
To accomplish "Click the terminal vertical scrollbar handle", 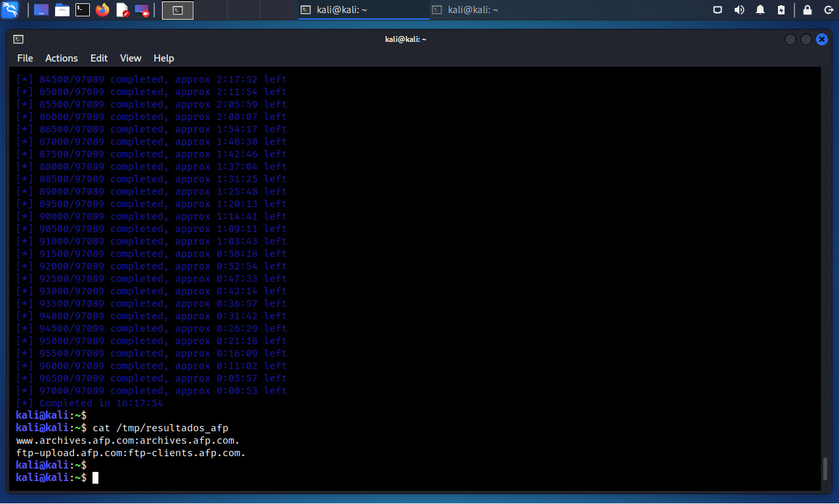I will tap(825, 469).
